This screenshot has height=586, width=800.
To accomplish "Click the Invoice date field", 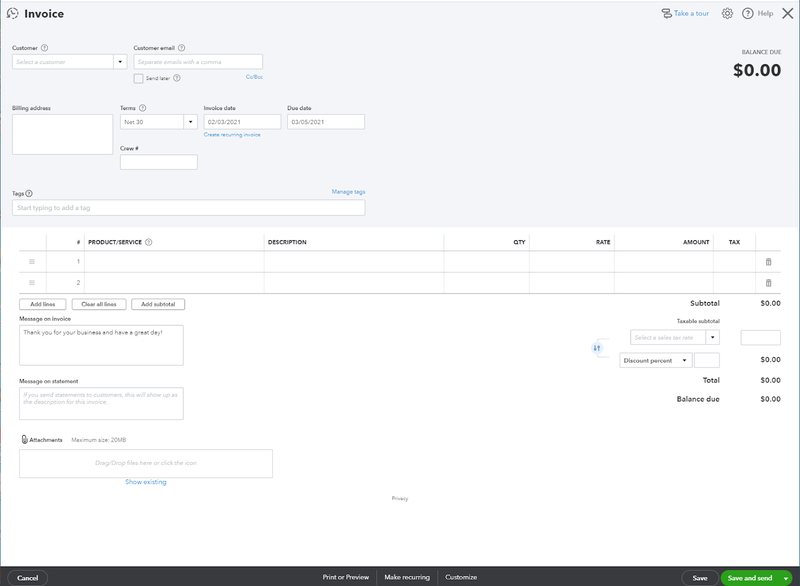I will click(242, 122).
